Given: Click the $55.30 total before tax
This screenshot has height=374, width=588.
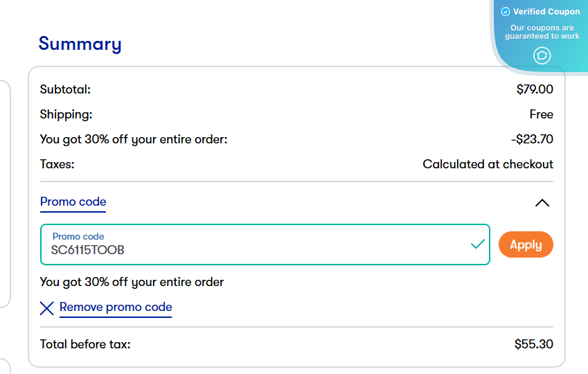Looking at the screenshot, I should point(533,344).
